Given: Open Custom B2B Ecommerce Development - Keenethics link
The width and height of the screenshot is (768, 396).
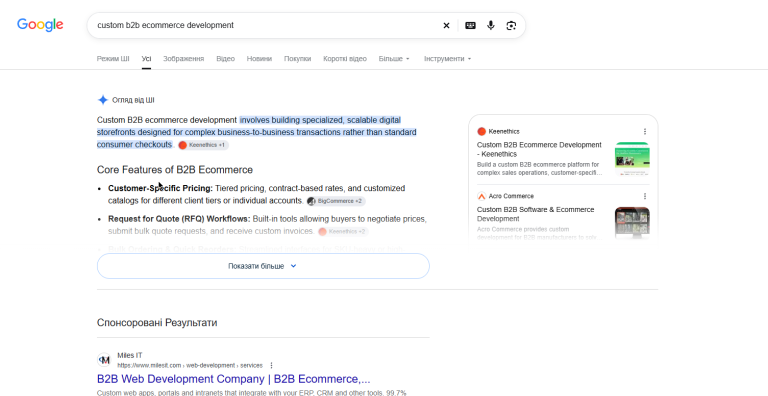Looking at the screenshot, I should 539,149.
